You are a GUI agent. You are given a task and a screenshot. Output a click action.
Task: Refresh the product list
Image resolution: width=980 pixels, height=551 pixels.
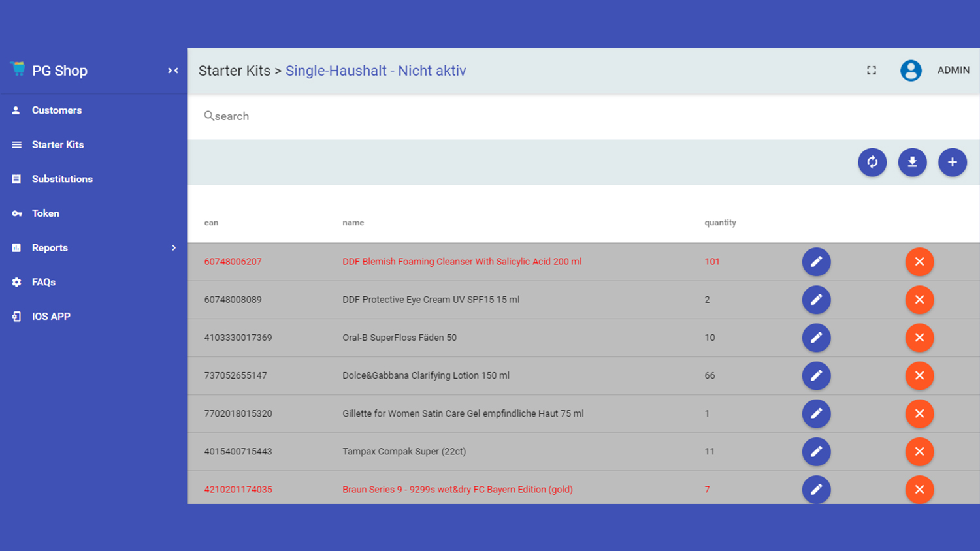click(x=872, y=162)
